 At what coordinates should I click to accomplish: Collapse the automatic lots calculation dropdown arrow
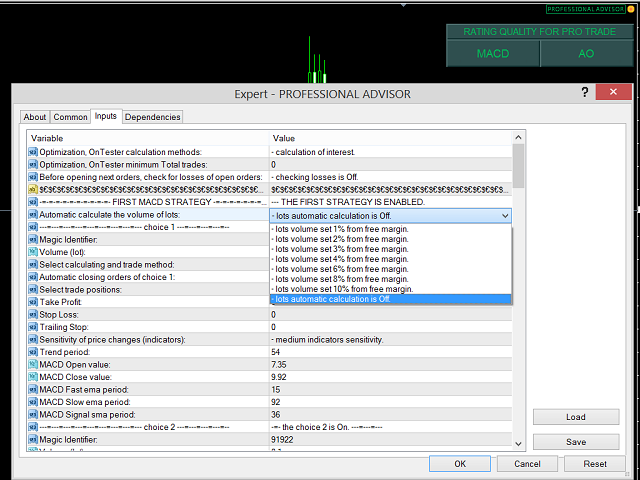(x=503, y=215)
